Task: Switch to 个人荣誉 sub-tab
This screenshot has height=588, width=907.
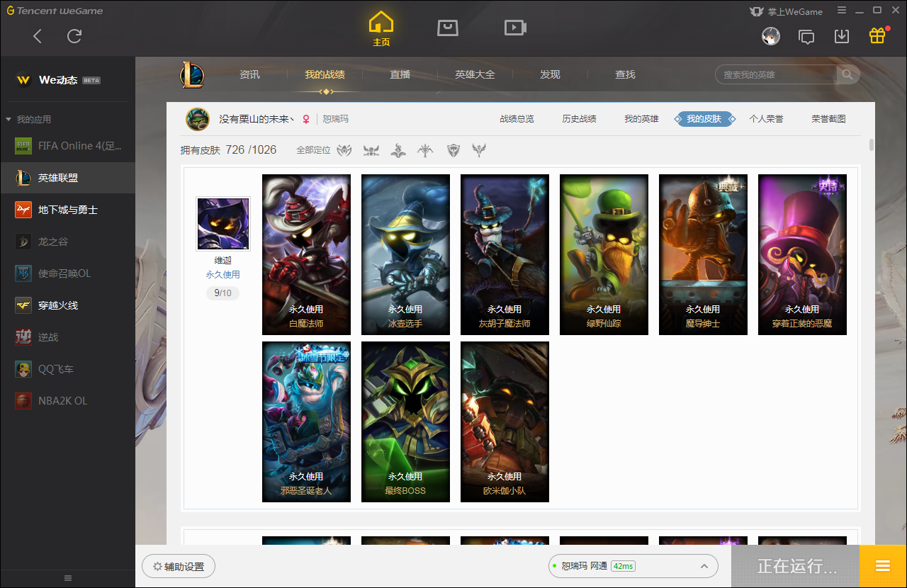Action: [766, 119]
